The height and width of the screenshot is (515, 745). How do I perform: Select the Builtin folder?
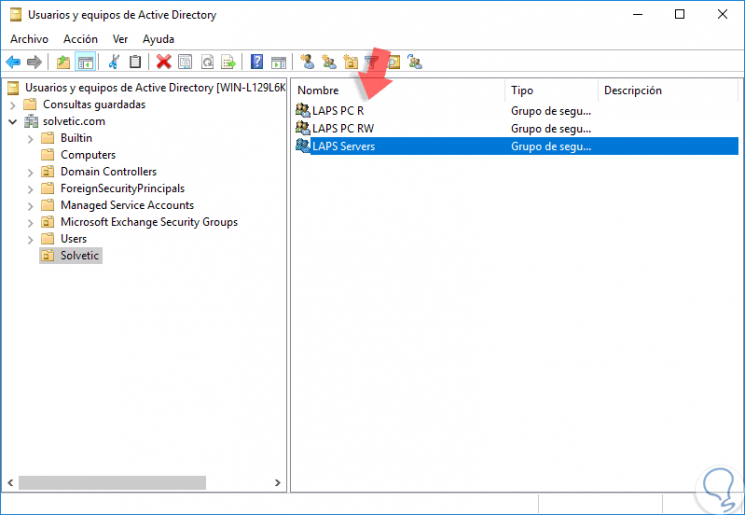click(x=76, y=138)
